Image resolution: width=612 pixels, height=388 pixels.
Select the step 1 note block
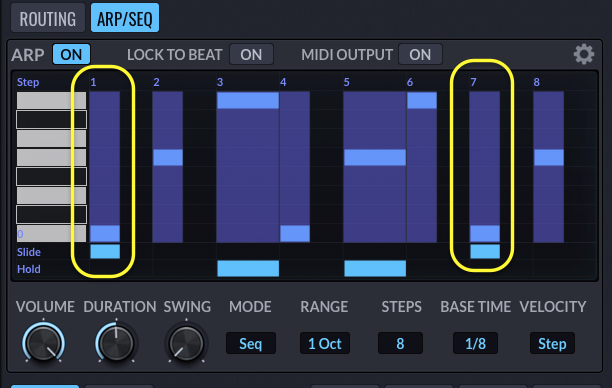tap(105, 233)
